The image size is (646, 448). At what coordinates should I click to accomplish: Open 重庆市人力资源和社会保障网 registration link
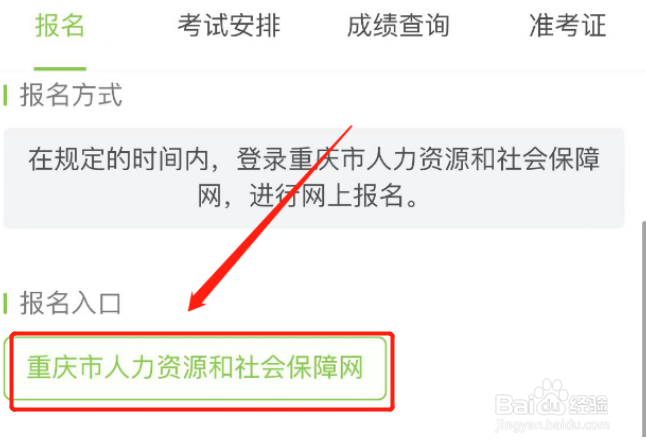[195, 368]
